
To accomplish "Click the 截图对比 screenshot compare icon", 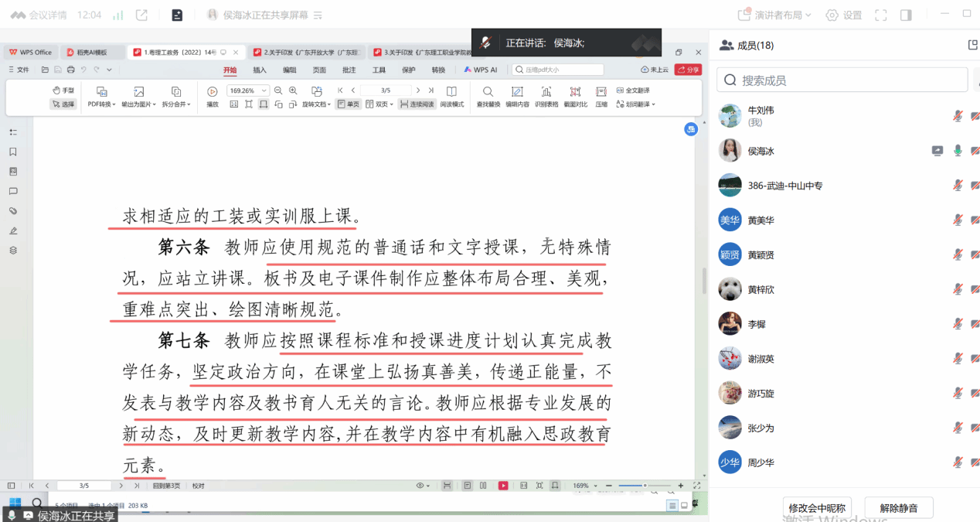I will pos(575,92).
